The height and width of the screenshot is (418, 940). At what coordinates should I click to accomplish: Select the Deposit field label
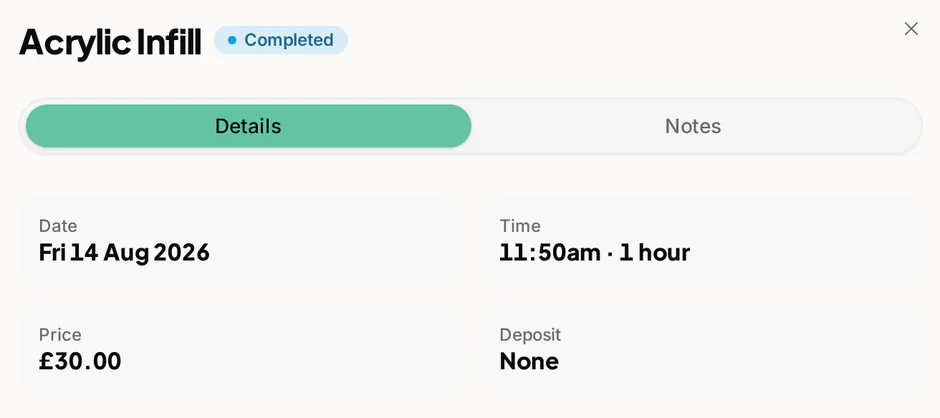coord(530,335)
